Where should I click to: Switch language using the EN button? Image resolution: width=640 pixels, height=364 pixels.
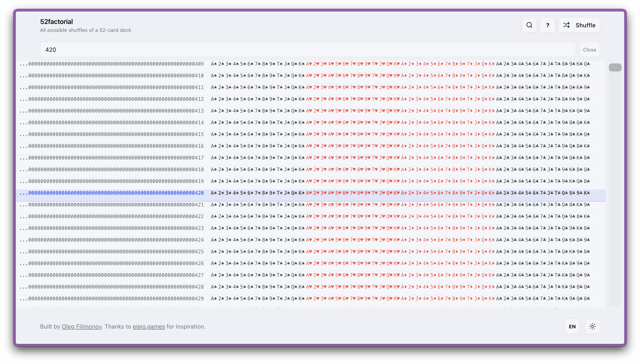572,326
